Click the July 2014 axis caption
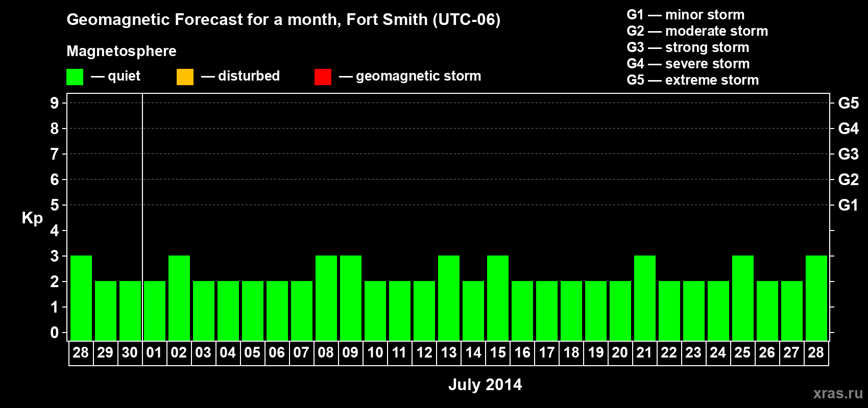868x408 pixels. pos(485,385)
